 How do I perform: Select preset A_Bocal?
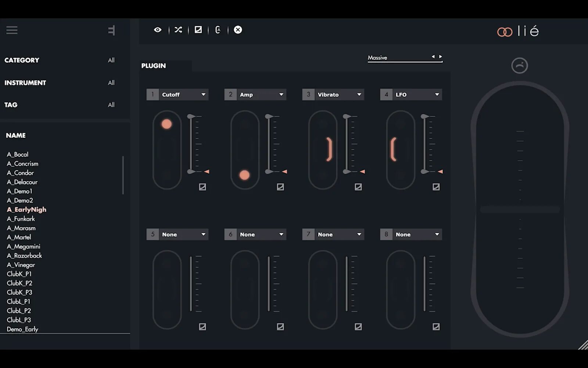pyautogui.click(x=18, y=155)
